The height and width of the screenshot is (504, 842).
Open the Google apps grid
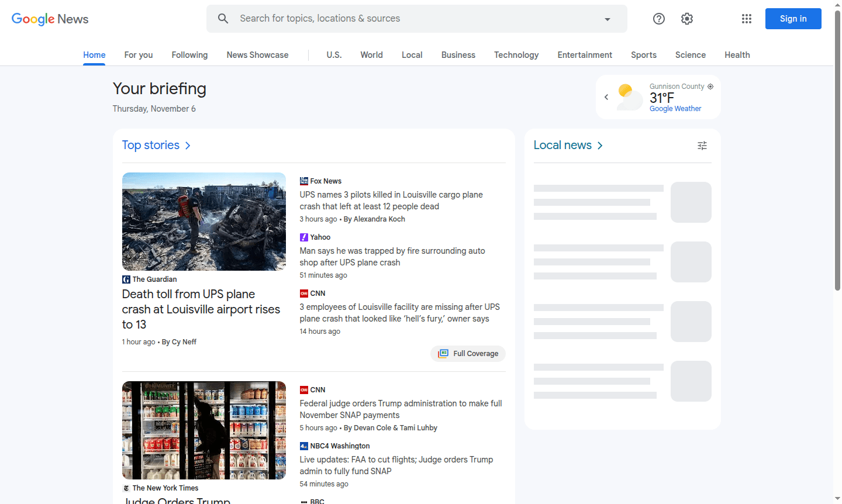pos(747,18)
